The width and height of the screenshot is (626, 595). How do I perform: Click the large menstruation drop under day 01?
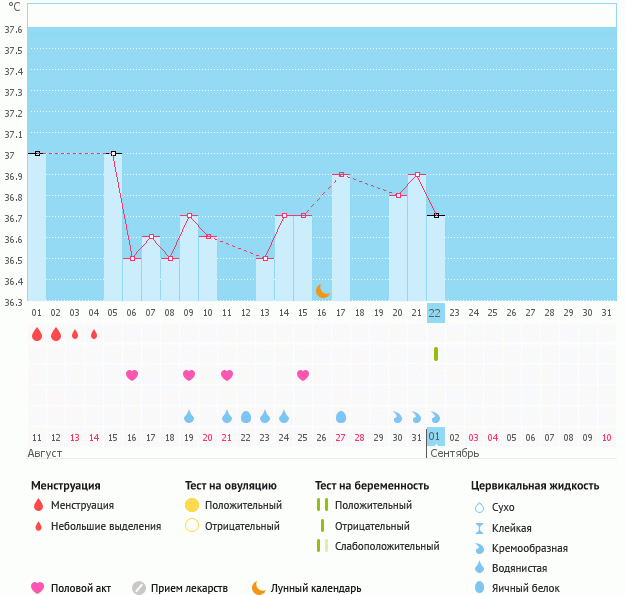(37, 334)
